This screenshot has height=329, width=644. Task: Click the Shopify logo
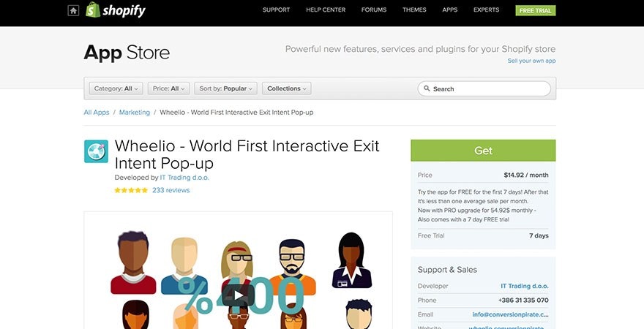pos(116,10)
